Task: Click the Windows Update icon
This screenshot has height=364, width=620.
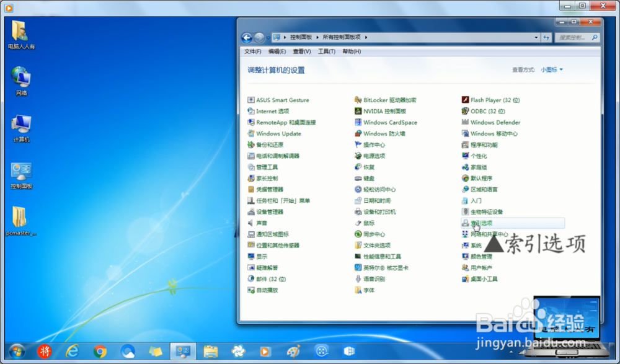Action: point(250,134)
